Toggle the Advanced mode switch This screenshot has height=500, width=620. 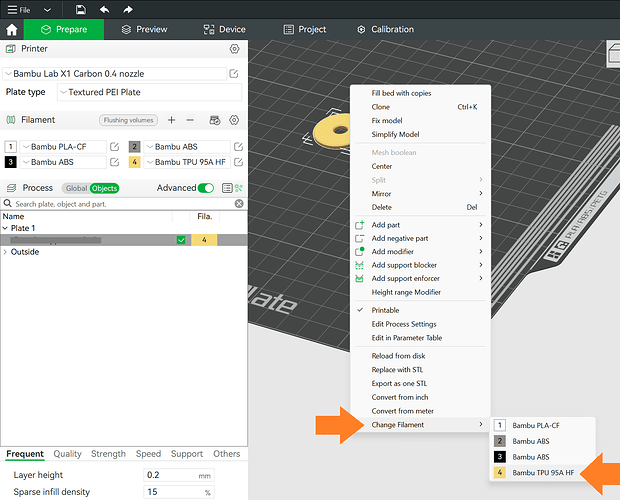206,188
